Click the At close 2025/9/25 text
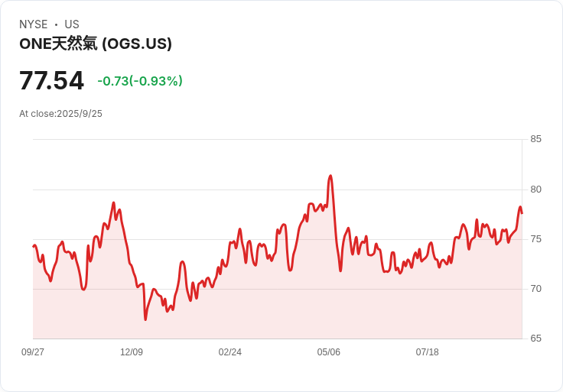This screenshot has width=563, height=392. [x=60, y=114]
